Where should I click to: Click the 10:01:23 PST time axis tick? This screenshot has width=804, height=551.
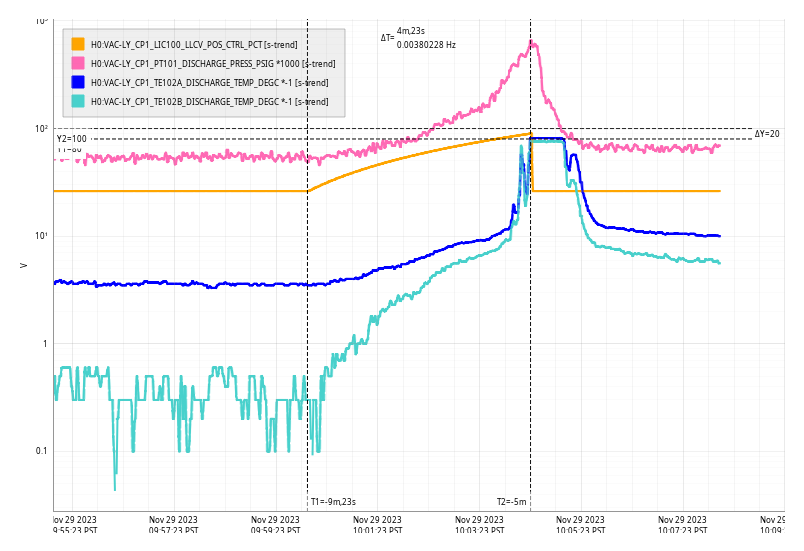coord(378,526)
